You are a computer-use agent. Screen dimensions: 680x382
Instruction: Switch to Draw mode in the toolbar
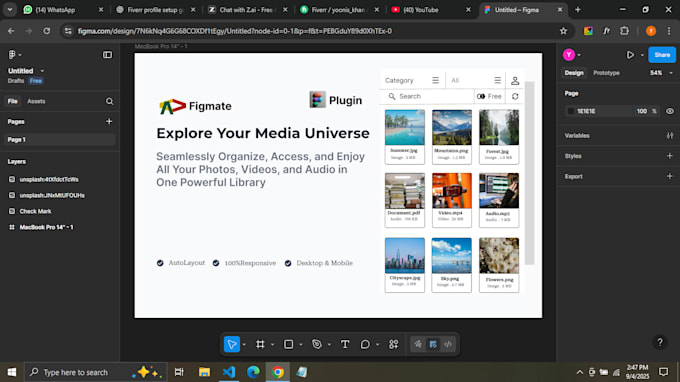tap(418, 344)
